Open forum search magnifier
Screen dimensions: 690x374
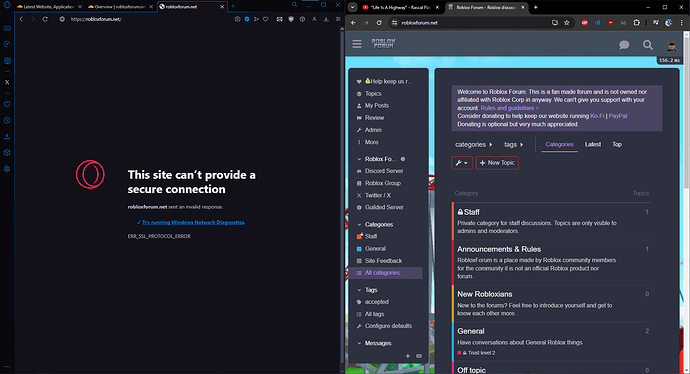(x=648, y=45)
